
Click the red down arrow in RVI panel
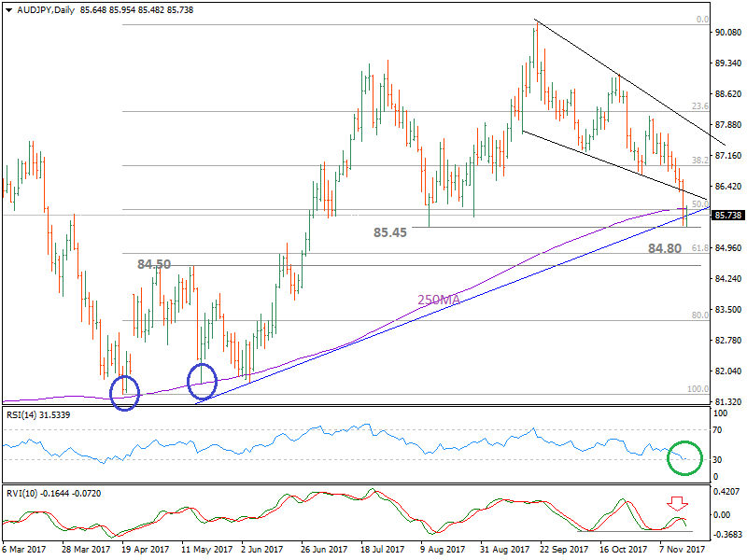click(677, 503)
